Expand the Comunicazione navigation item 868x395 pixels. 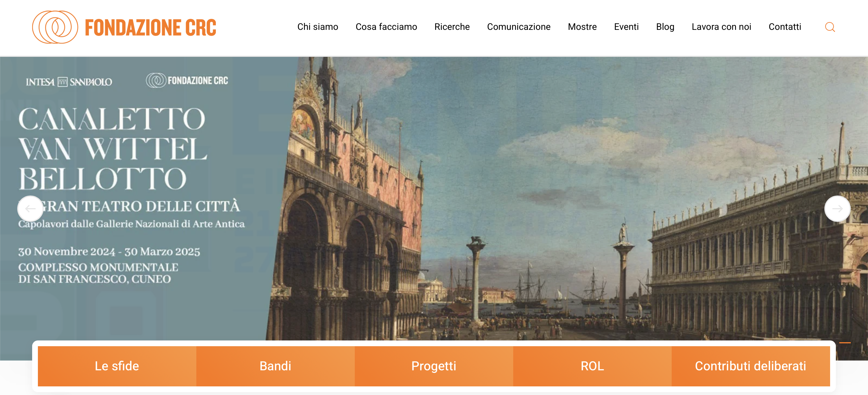tap(519, 27)
